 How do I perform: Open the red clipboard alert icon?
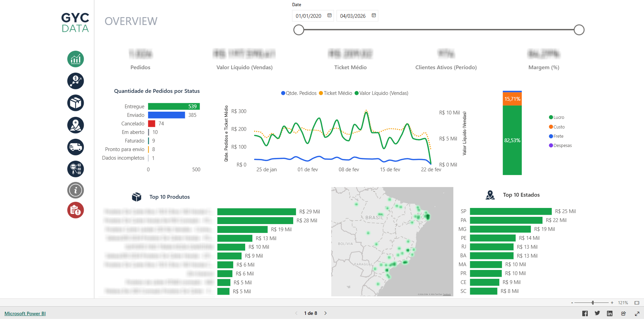[75, 210]
